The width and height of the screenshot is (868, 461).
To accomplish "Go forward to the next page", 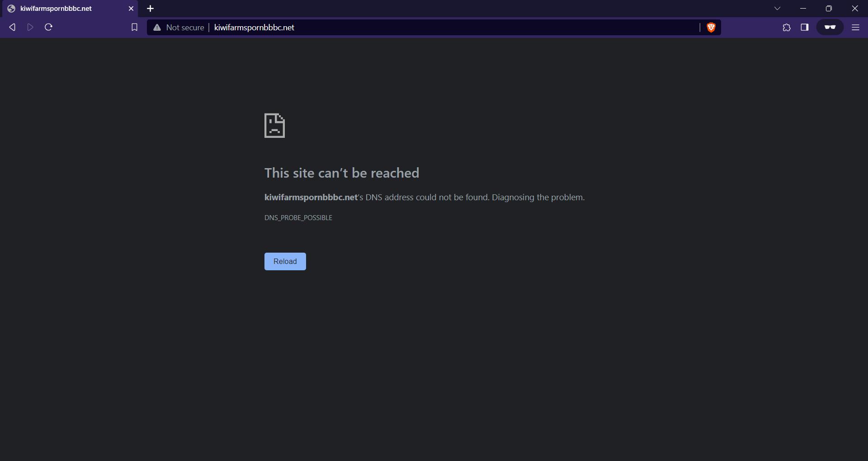I will (30, 27).
